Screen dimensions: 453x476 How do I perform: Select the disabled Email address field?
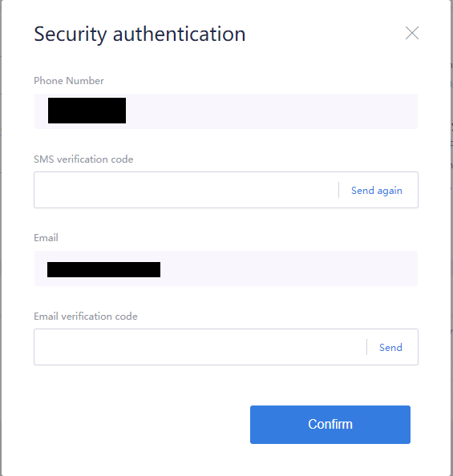(226, 268)
